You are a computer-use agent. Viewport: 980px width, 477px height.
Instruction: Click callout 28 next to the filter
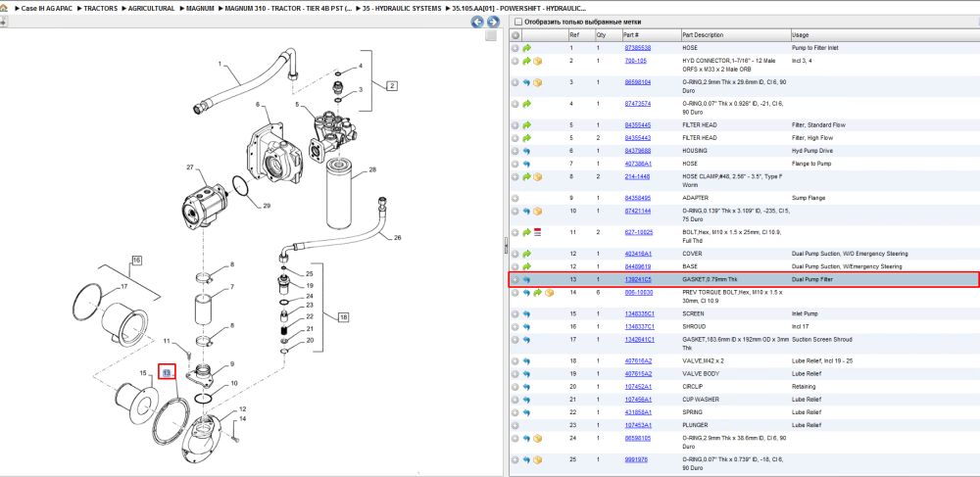pyautogui.click(x=373, y=170)
